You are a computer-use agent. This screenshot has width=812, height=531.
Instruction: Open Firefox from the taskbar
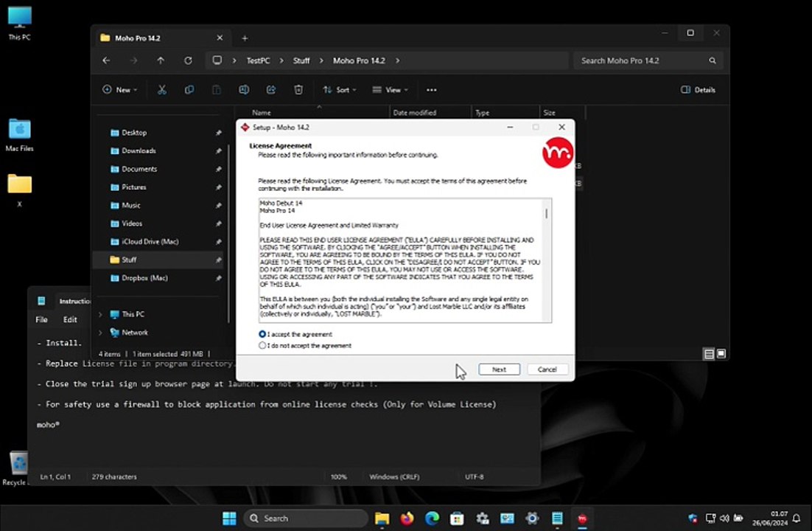click(407, 518)
